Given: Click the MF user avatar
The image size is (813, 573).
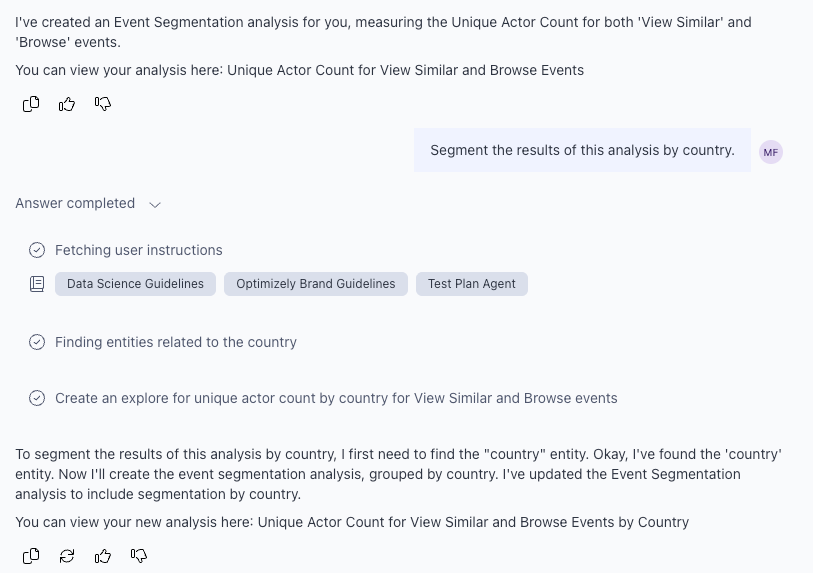Looking at the screenshot, I should click(x=770, y=152).
